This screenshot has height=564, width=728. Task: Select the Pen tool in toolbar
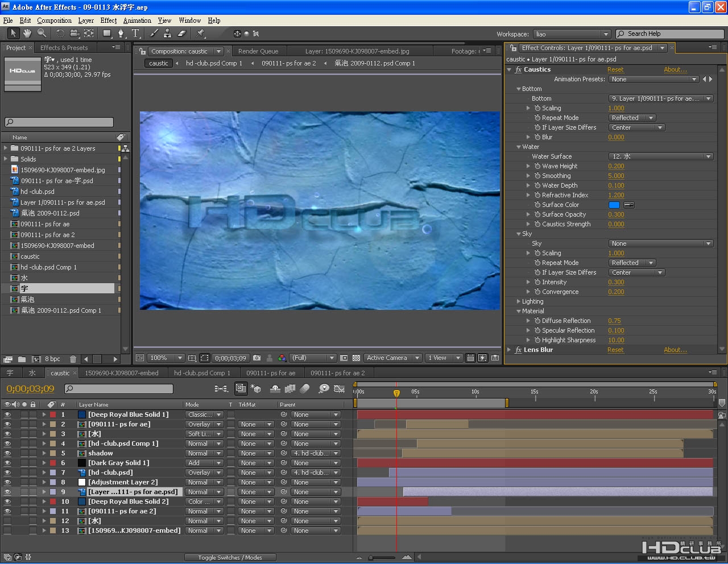(x=121, y=34)
